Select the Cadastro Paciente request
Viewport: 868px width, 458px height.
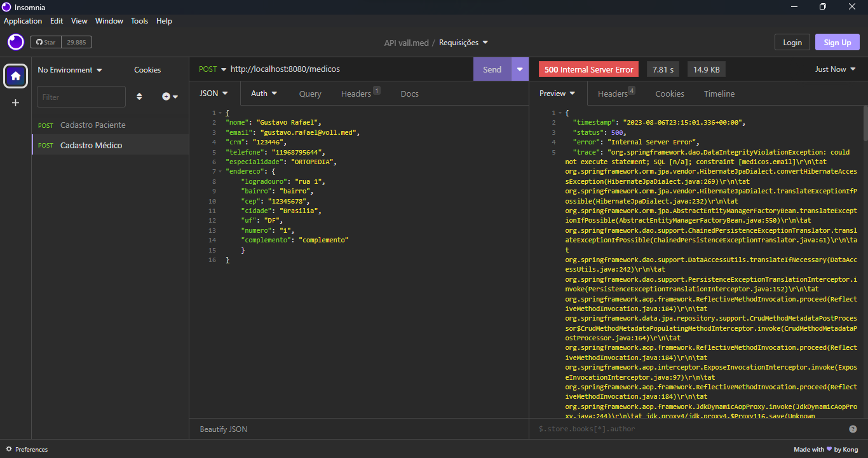click(111, 125)
